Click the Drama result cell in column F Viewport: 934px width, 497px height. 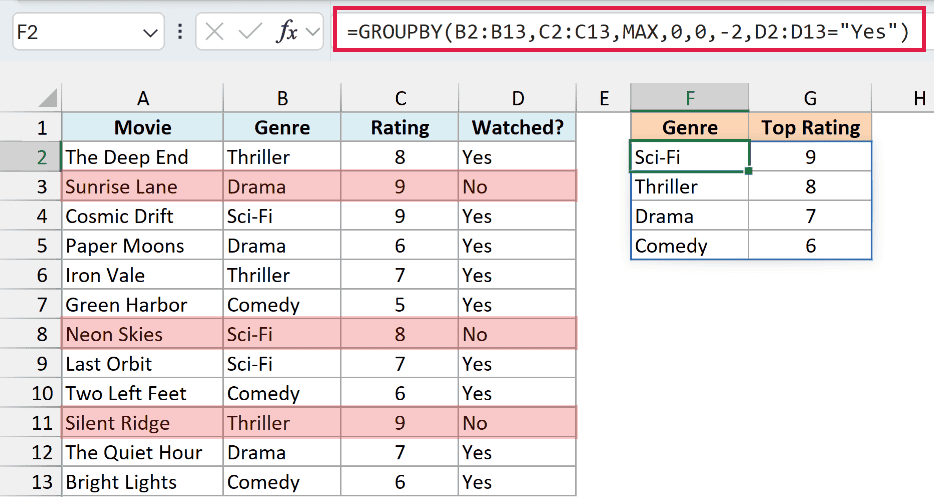[x=690, y=216]
